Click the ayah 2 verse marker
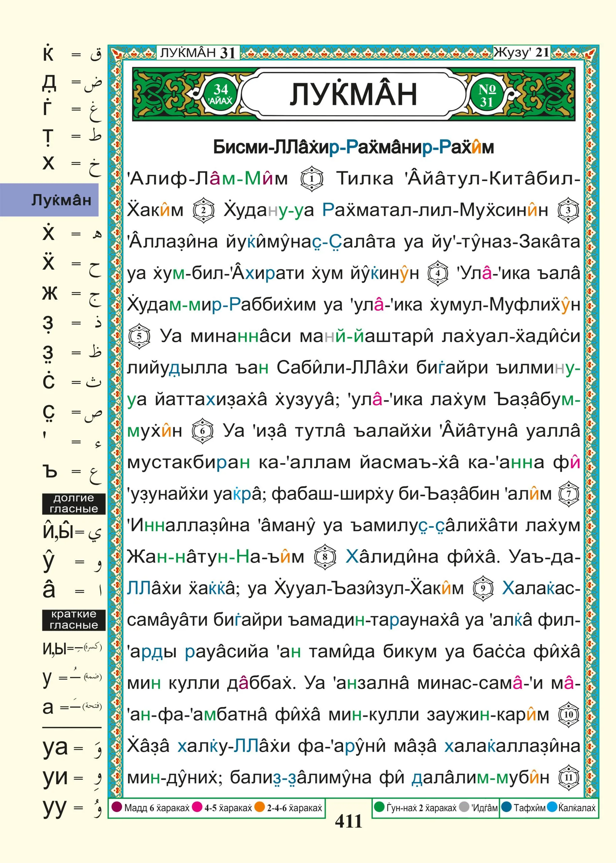This screenshot has height=863, width=616. (x=203, y=210)
